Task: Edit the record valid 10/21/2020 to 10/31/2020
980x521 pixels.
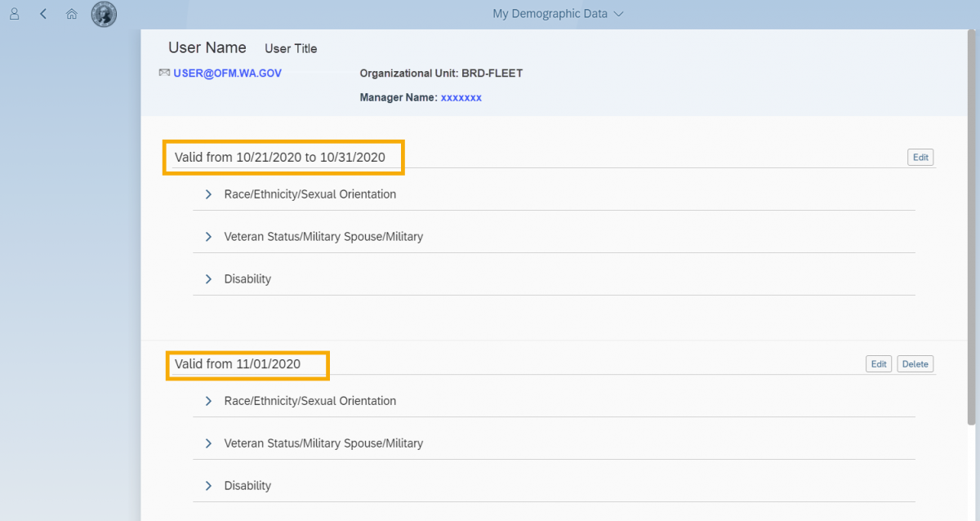Action: 920,157
